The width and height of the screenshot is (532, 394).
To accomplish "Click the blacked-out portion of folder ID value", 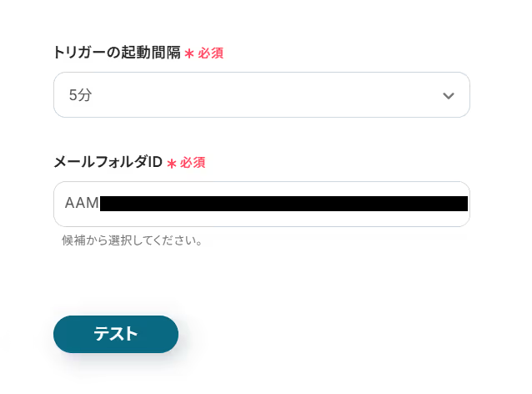I will coord(284,204).
